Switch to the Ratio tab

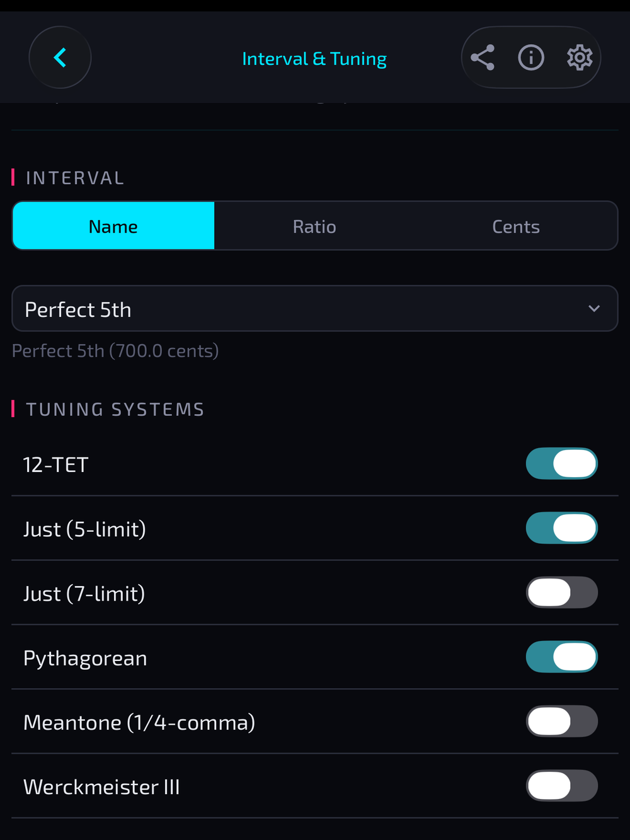coord(314,226)
